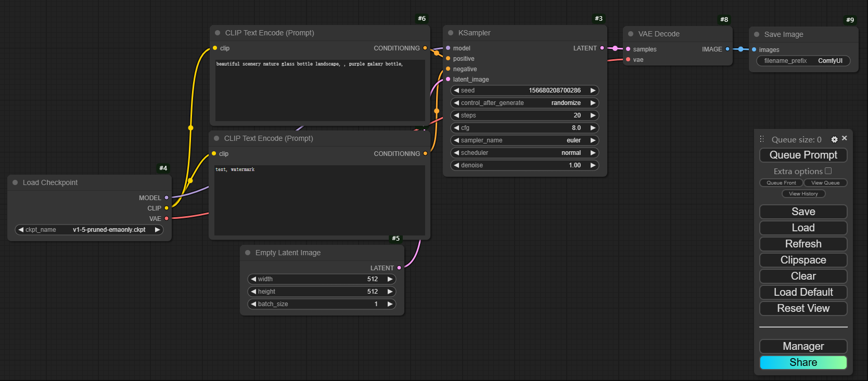Collapse the 'beautiful scenery' CLIP Text Encode node via its title dot
Image resolution: width=868 pixels, height=381 pixels.
(x=218, y=33)
